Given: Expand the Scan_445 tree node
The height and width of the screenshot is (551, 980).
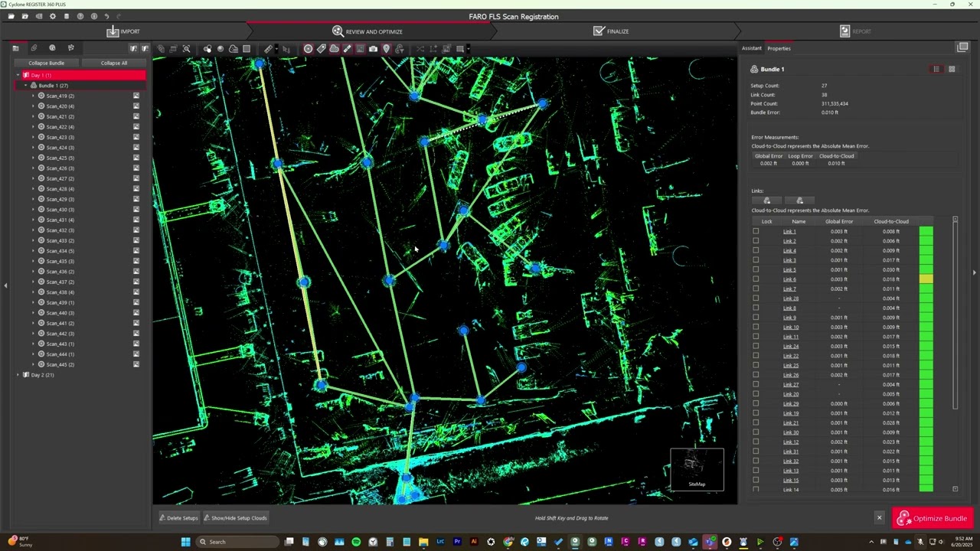Looking at the screenshot, I should 33,364.
